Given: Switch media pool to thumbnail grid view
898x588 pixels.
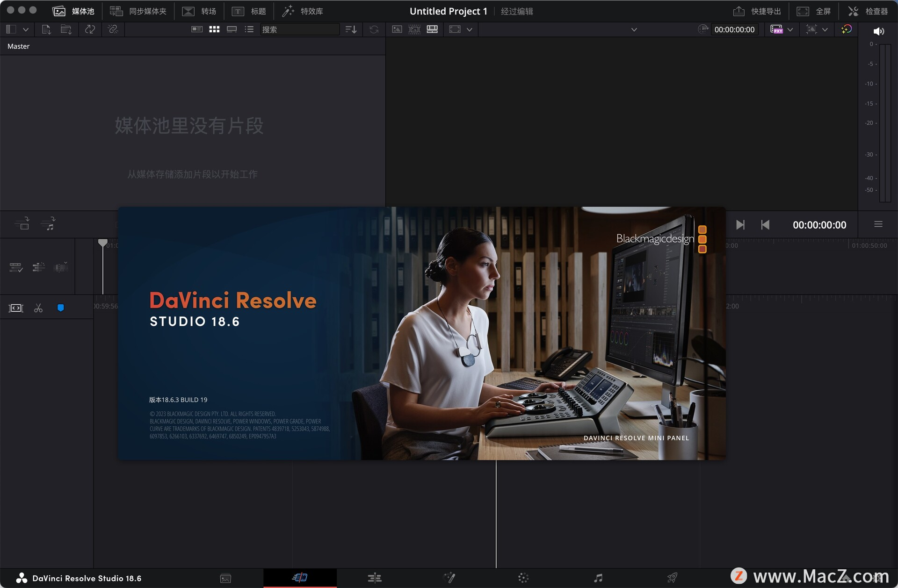Looking at the screenshot, I should 214,29.
